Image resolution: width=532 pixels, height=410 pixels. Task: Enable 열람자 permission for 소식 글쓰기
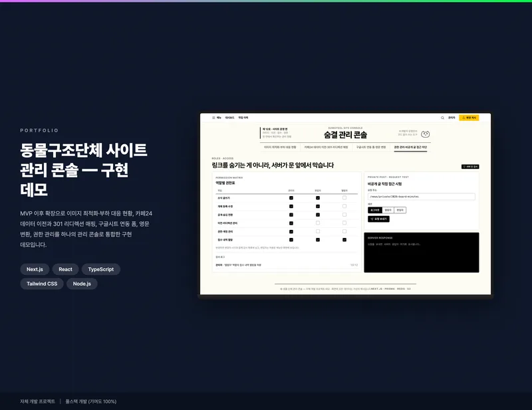pos(344,198)
